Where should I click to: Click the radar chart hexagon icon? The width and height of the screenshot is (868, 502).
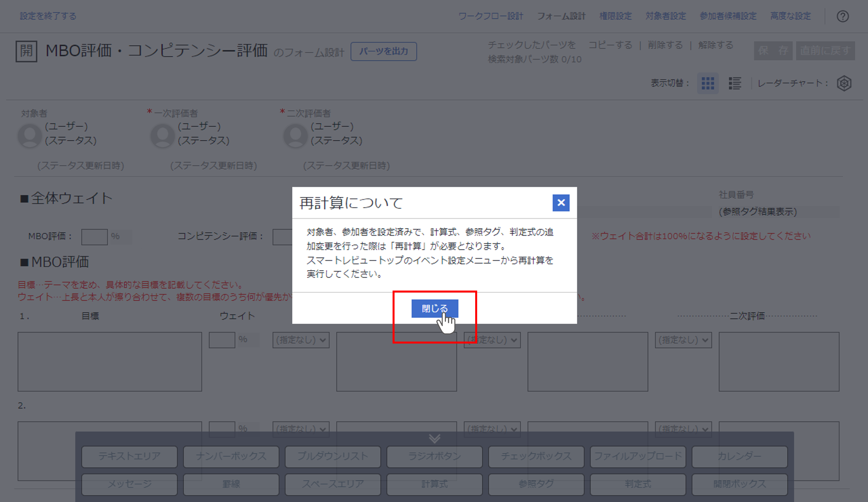pos(844,83)
